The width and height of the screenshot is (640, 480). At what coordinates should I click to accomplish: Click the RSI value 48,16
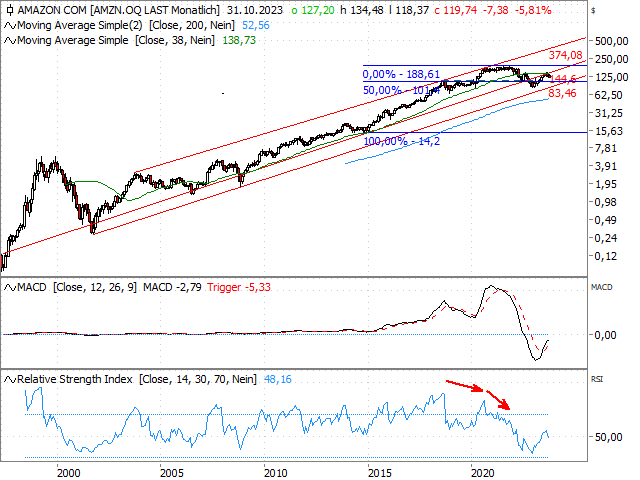(x=278, y=380)
